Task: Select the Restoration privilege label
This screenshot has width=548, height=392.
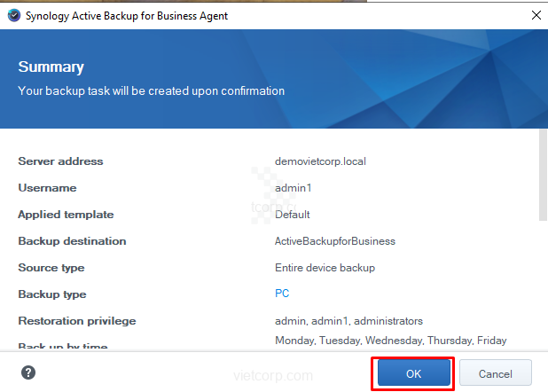Action: (77, 320)
